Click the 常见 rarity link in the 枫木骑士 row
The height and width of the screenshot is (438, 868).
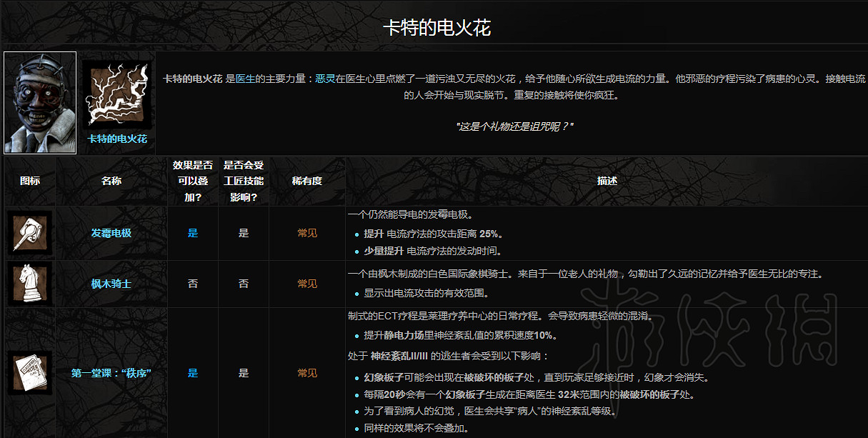(306, 283)
